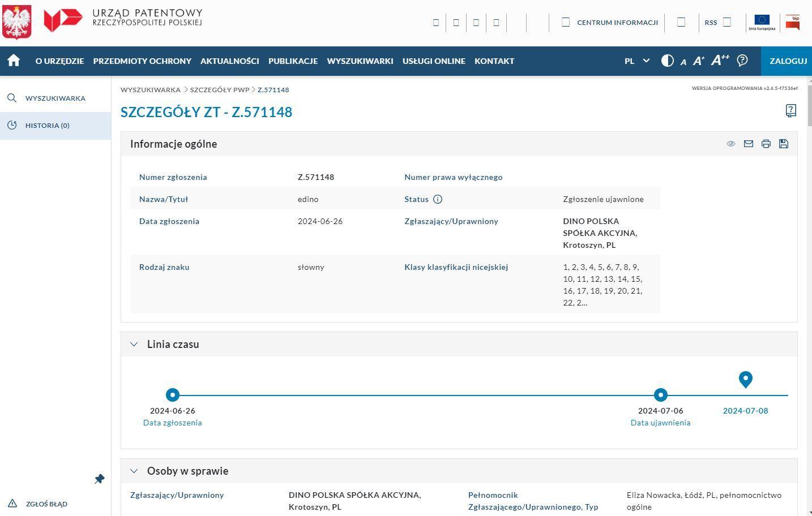The image size is (812, 516).
Task: Click 'Eliza Nowacka, Łódź' representative text
Action: 704,501
